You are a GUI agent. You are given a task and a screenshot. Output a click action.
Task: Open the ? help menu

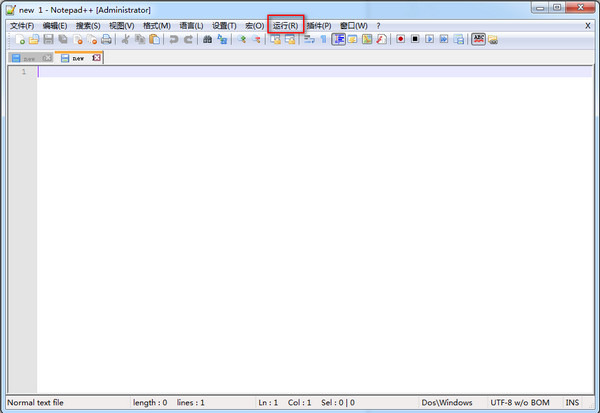point(378,26)
